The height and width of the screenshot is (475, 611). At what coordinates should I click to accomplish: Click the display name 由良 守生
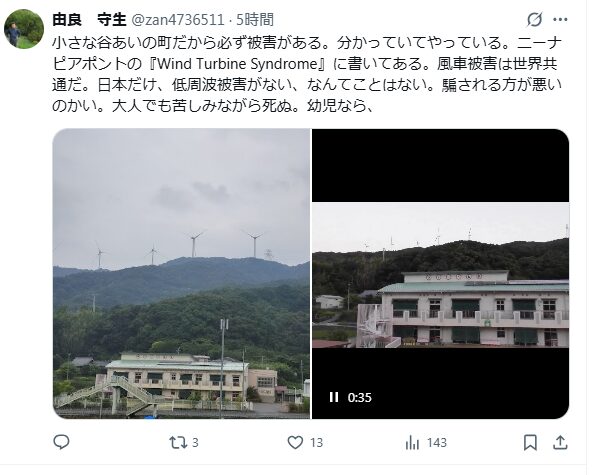pos(89,19)
